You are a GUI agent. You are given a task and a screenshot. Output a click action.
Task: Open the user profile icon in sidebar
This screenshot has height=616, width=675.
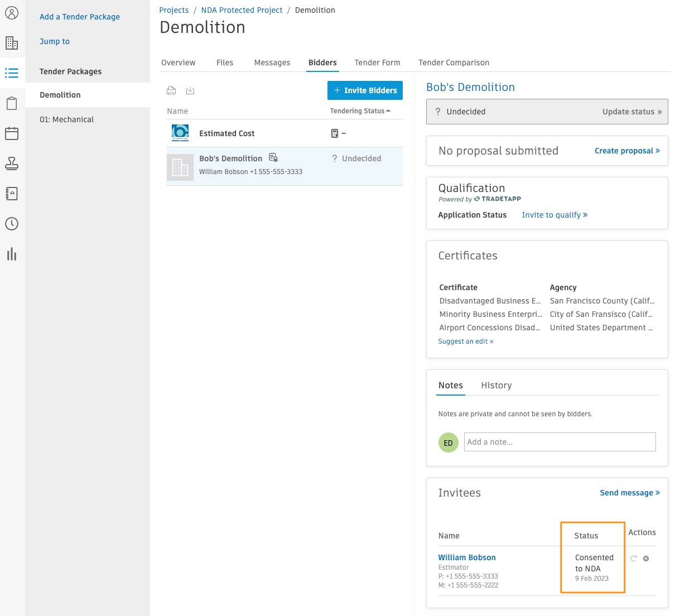12,12
